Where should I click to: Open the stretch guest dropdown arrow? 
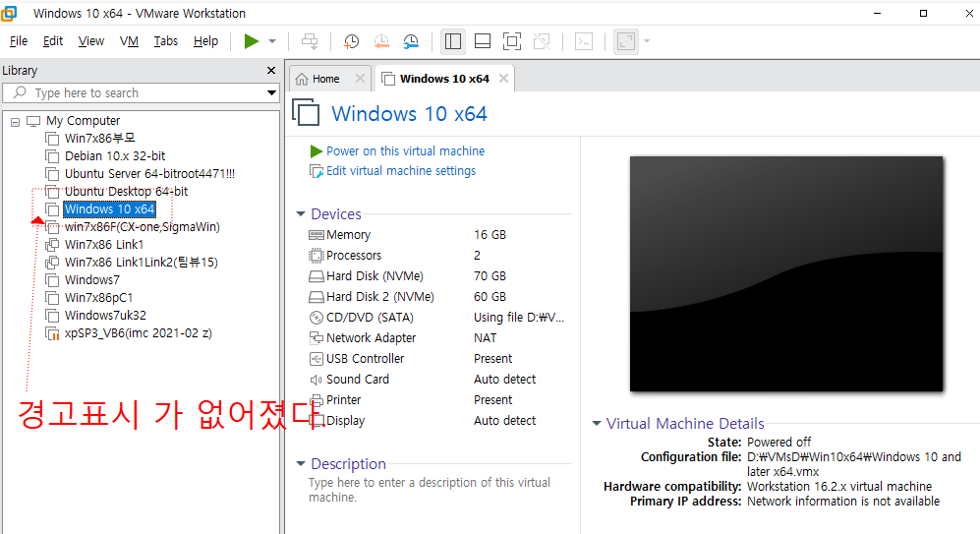(x=647, y=41)
